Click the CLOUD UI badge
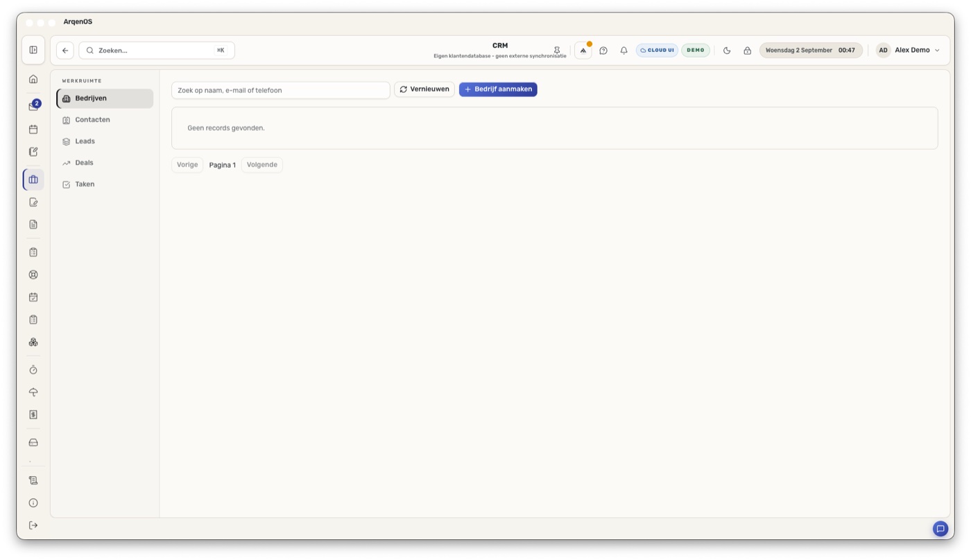This screenshot has height=560, width=971. (x=657, y=50)
